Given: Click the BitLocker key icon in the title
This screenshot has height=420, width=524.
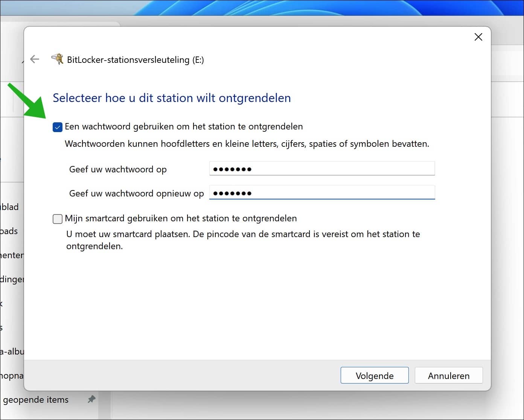Looking at the screenshot, I should (x=57, y=59).
